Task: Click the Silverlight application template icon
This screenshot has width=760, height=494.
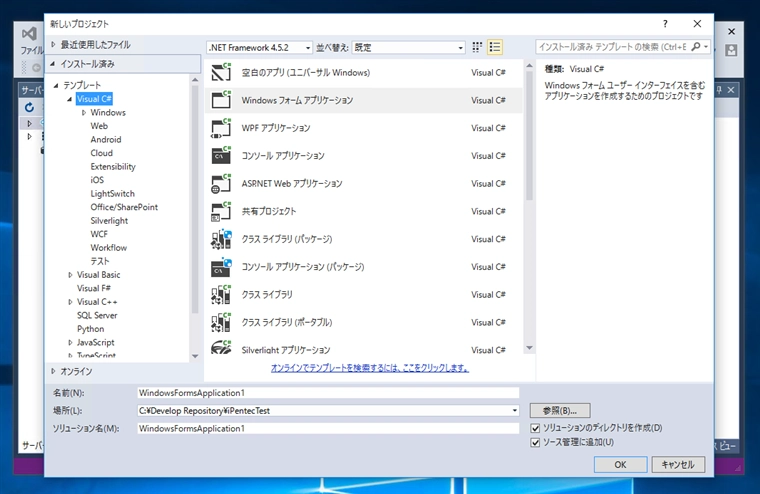Action: [x=221, y=348]
